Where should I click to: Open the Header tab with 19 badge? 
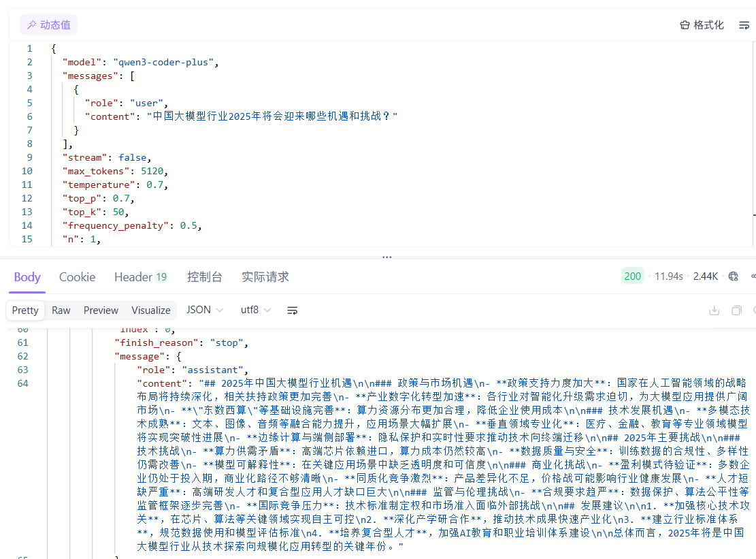point(140,277)
